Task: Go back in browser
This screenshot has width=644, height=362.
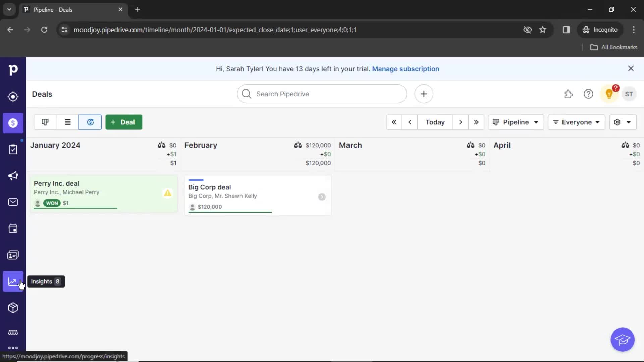Action: [x=10, y=29]
